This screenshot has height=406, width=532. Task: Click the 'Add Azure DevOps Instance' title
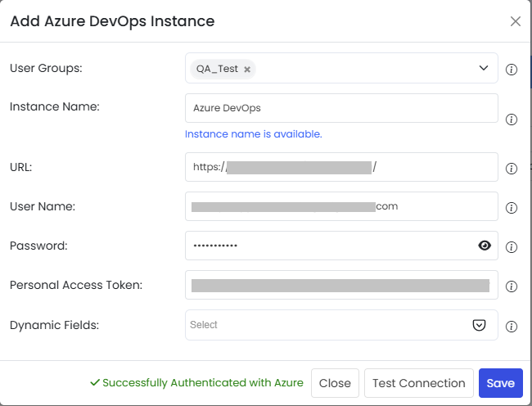click(x=112, y=21)
